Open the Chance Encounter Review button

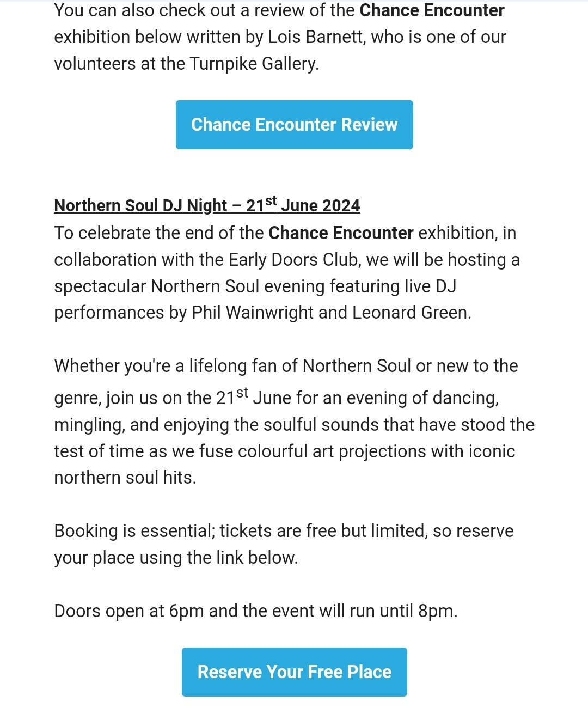tap(294, 125)
